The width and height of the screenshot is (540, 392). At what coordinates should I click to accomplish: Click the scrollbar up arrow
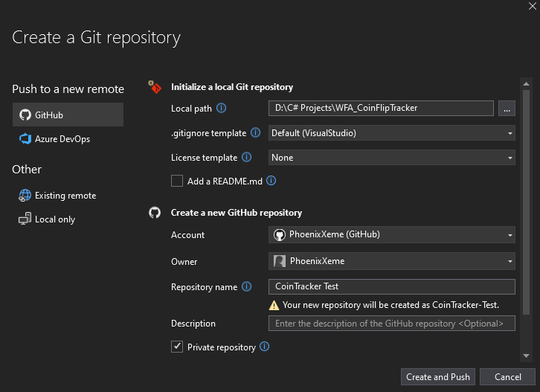526,84
